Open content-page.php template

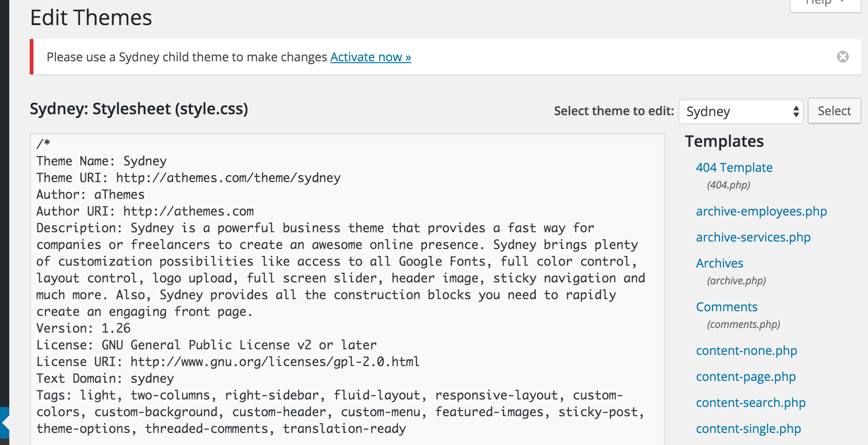[745, 377]
